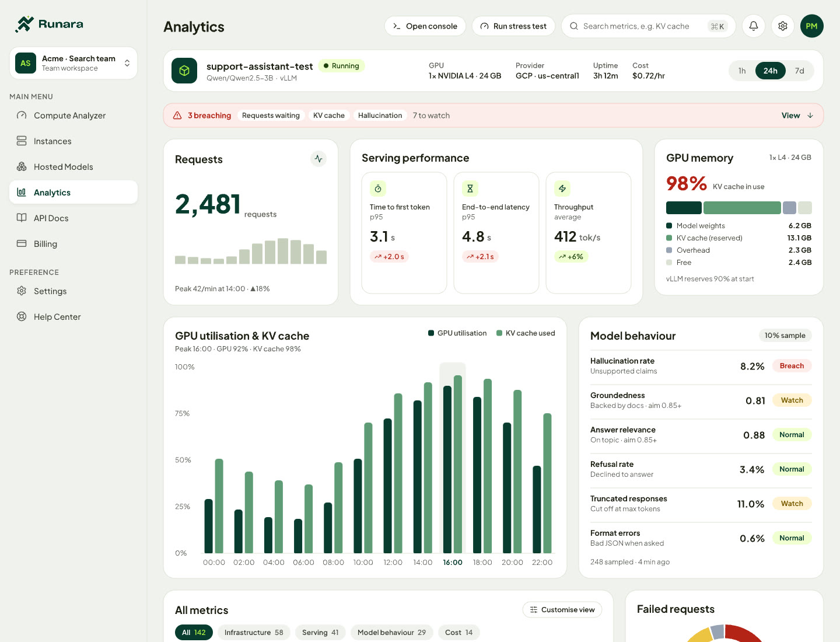Screen dimensions: 840x642
Task: Click the Model weights memory bar segment
Action: pyautogui.click(x=684, y=208)
